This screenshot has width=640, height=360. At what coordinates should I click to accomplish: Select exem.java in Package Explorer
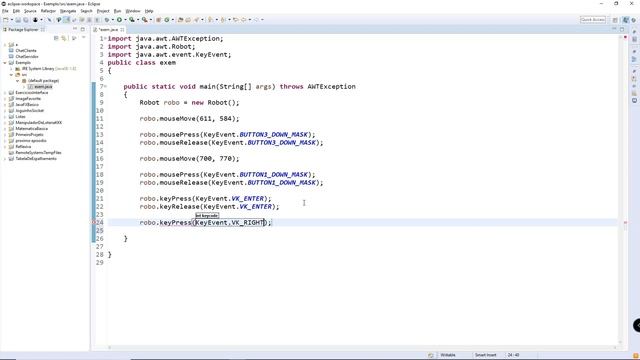(43, 87)
